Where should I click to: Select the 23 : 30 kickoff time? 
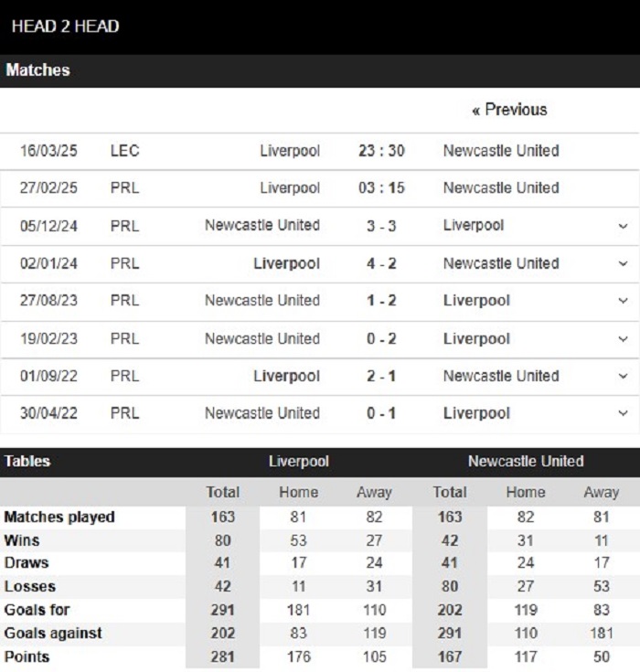tap(381, 151)
